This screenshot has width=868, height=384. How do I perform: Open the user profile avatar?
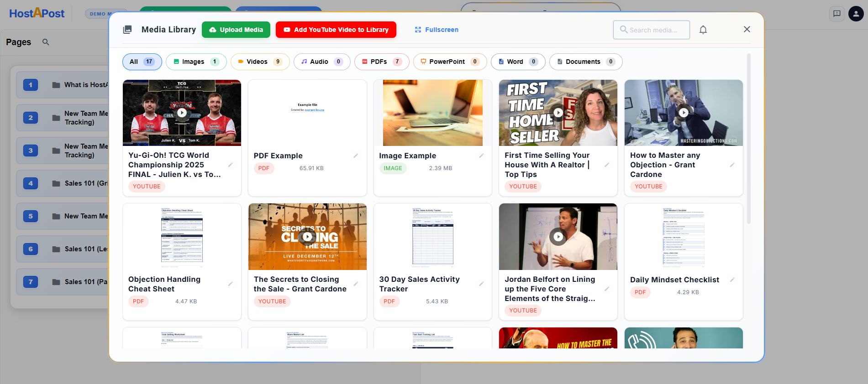pos(856,14)
